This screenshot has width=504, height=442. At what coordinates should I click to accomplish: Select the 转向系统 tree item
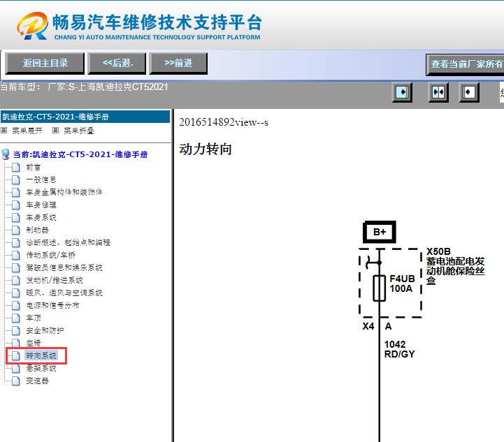(x=41, y=355)
